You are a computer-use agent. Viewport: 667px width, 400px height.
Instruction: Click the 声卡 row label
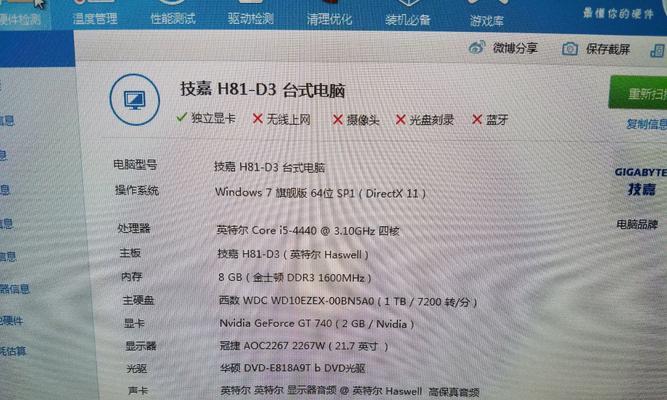[138, 390]
